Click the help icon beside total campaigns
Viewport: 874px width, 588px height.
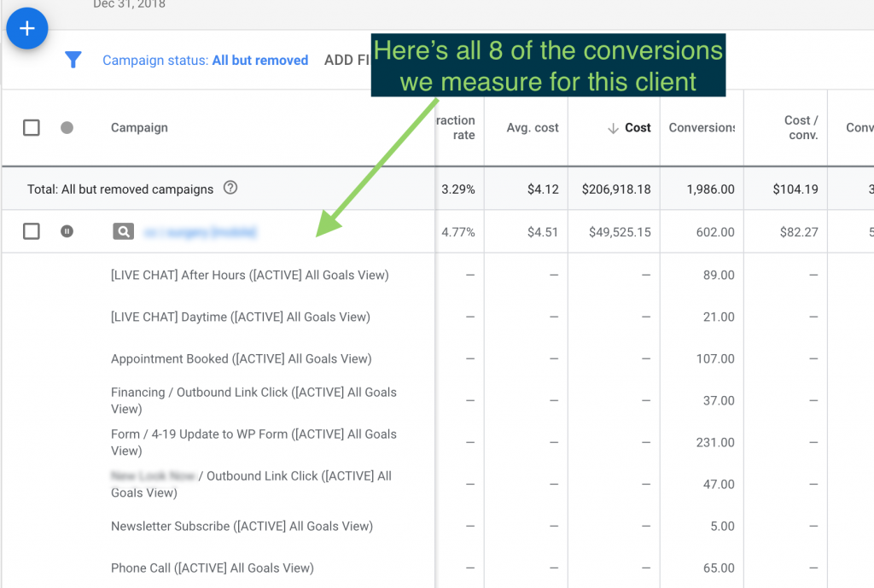coord(230,189)
